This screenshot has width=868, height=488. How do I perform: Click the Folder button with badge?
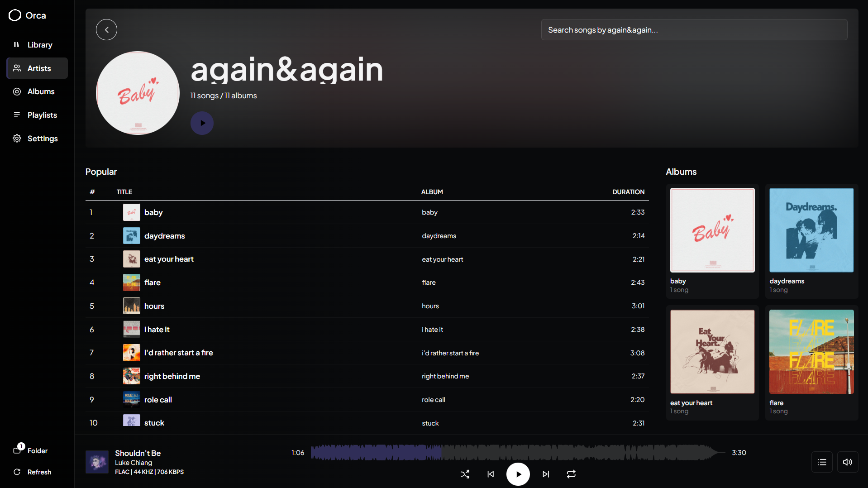(x=30, y=450)
